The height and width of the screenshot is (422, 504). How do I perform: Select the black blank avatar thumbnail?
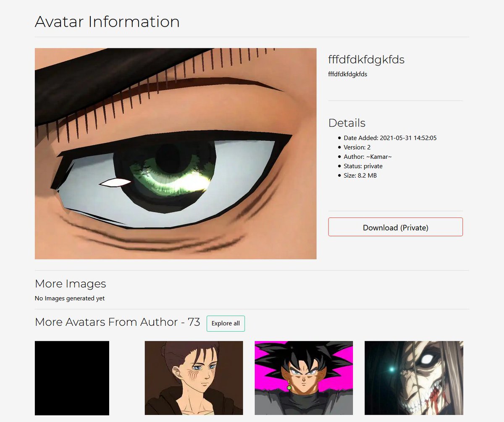(72, 378)
